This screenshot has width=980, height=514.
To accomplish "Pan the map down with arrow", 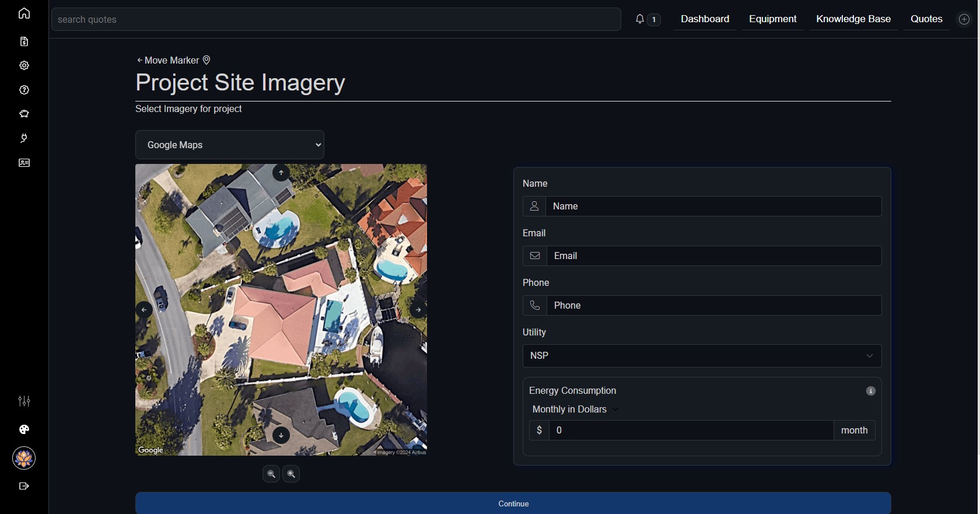I will (281, 435).
